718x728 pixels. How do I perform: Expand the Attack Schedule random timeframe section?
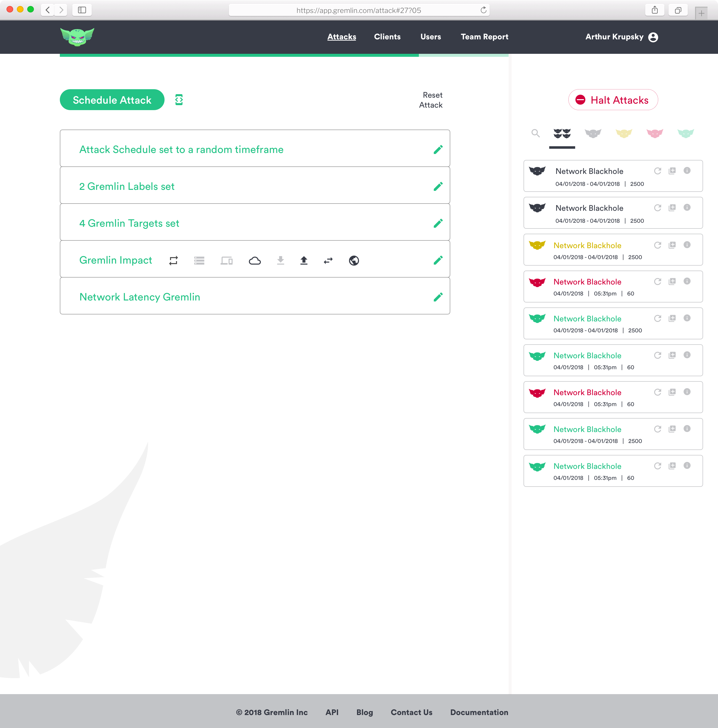click(255, 148)
